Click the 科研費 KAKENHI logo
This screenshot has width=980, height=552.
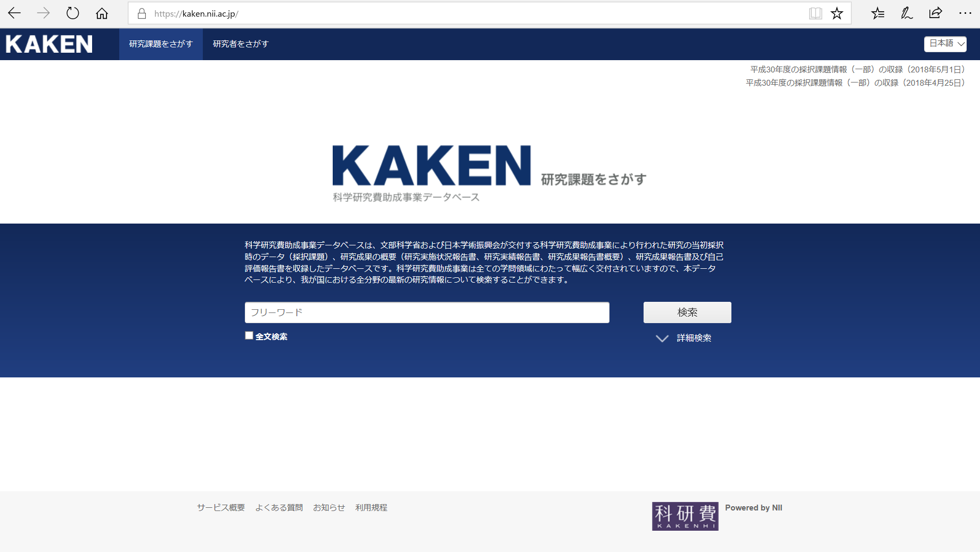click(x=685, y=516)
